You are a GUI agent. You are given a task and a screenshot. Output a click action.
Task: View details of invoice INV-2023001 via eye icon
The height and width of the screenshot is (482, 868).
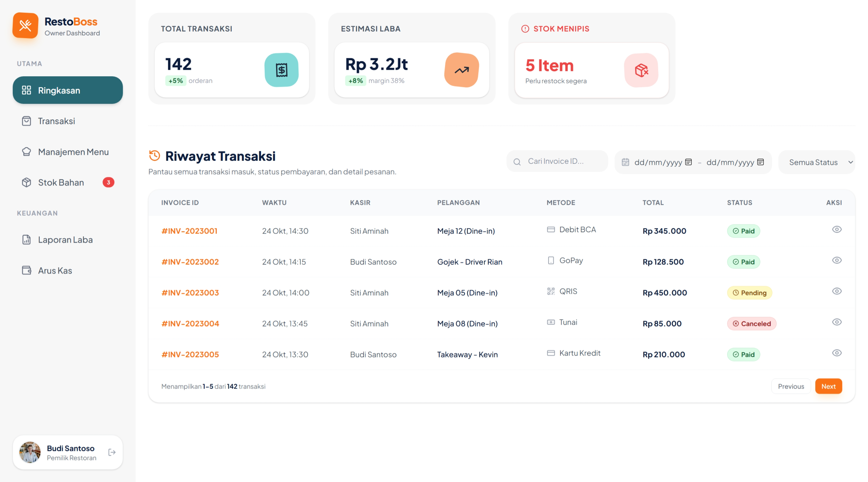point(837,230)
